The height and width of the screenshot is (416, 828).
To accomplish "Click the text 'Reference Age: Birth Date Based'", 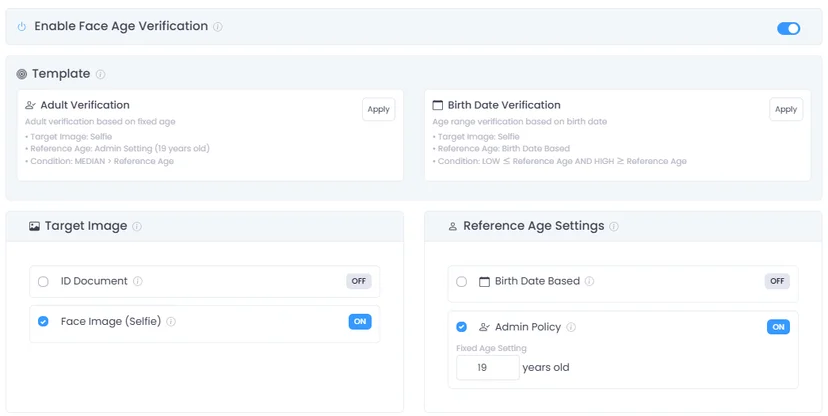I will tap(504, 149).
